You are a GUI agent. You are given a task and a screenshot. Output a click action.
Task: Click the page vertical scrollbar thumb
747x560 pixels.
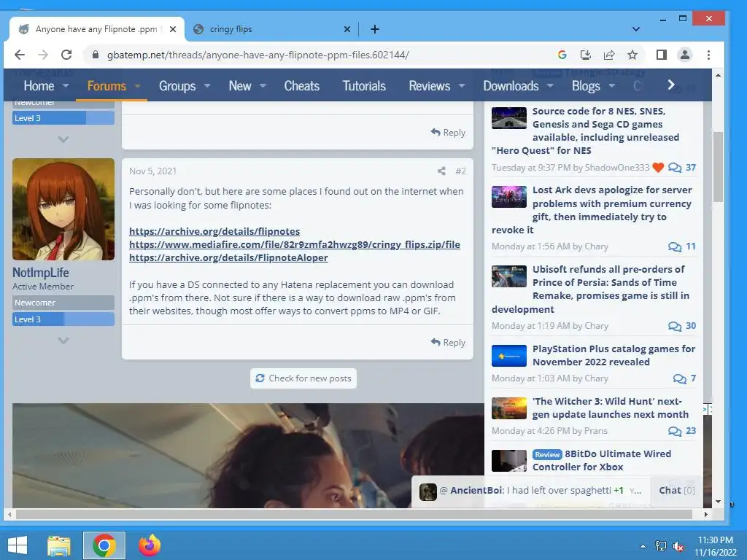[x=718, y=167]
